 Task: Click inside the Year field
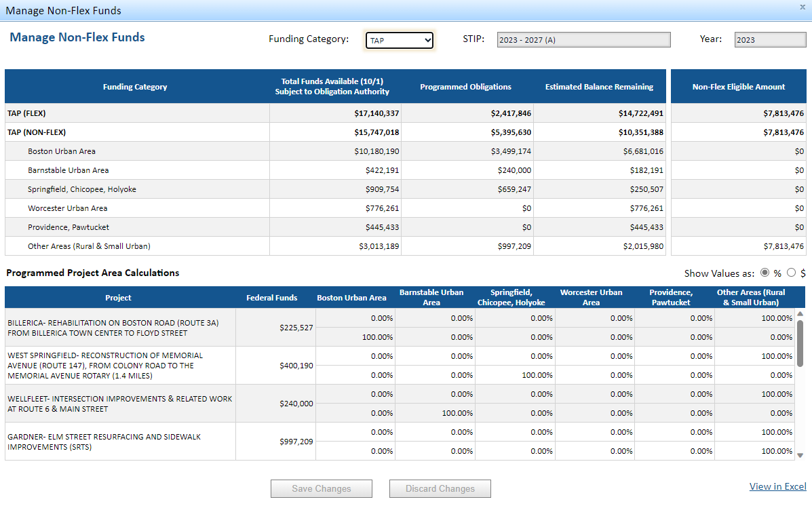770,39
